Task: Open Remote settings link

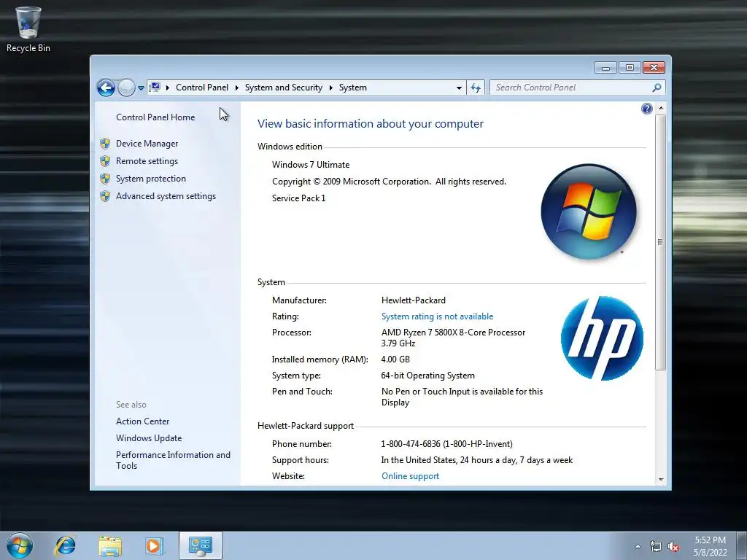Action: click(147, 161)
